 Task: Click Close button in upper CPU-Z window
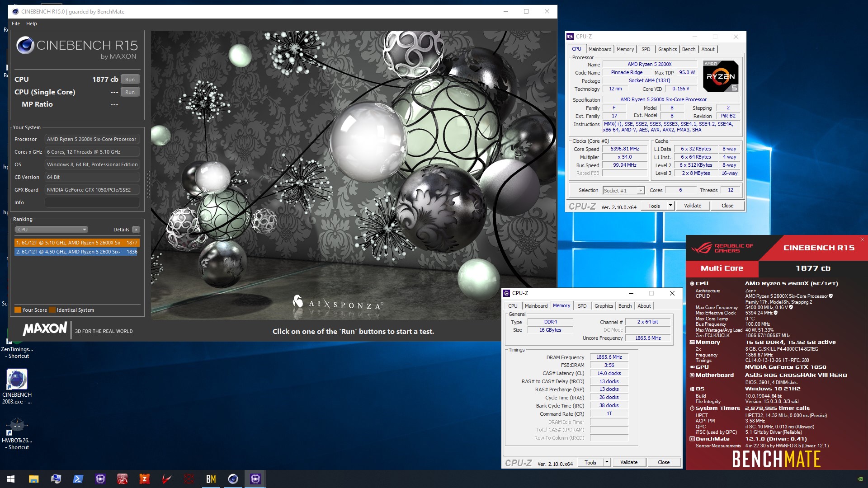727,206
